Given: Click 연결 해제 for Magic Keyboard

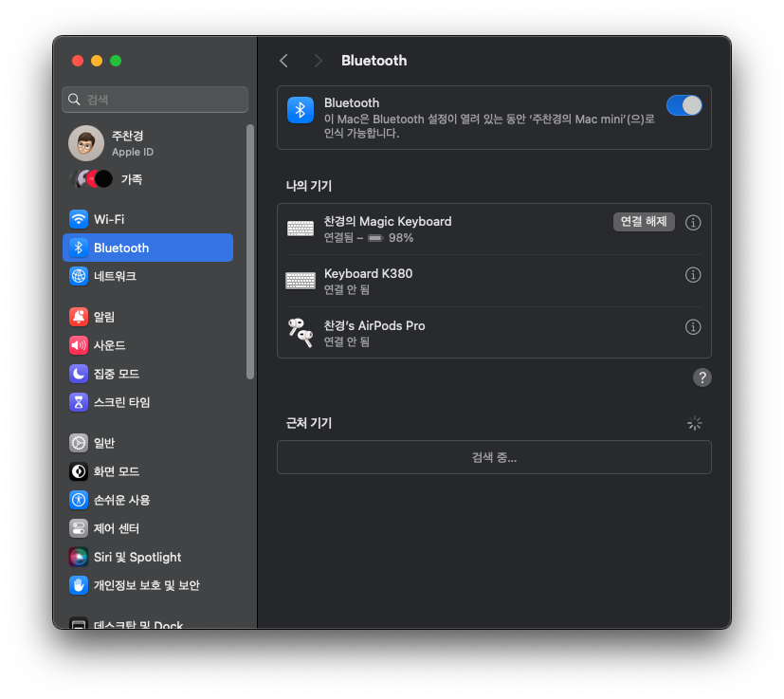Looking at the screenshot, I should (644, 222).
